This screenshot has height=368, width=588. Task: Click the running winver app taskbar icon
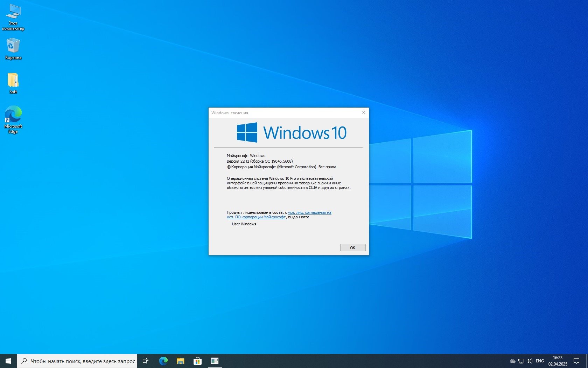click(215, 361)
